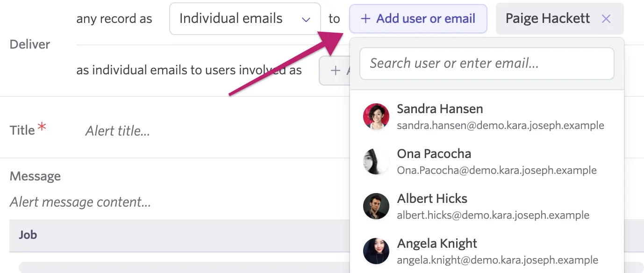Select Ona Pacocha from the user list
This screenshot has height=273, width=644.
pyautogui.click(x=487, y=161)
